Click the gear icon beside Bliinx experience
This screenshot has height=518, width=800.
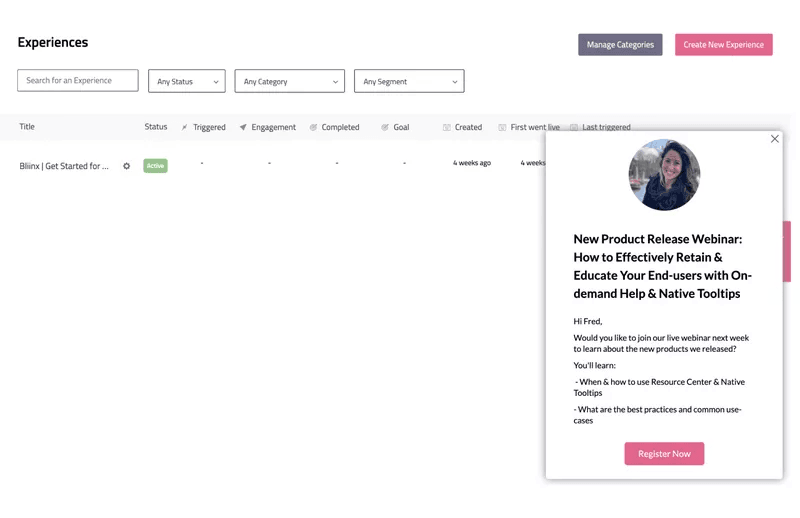click(x=127, y=166)
